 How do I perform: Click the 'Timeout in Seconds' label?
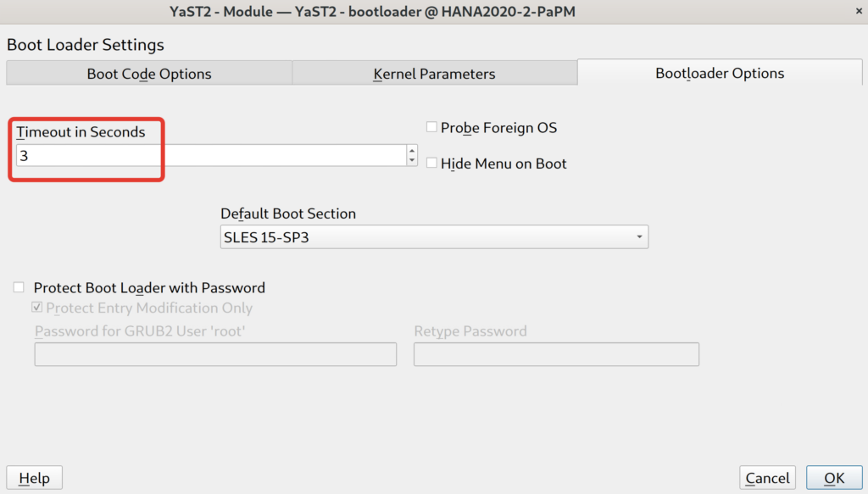point(81,132)
